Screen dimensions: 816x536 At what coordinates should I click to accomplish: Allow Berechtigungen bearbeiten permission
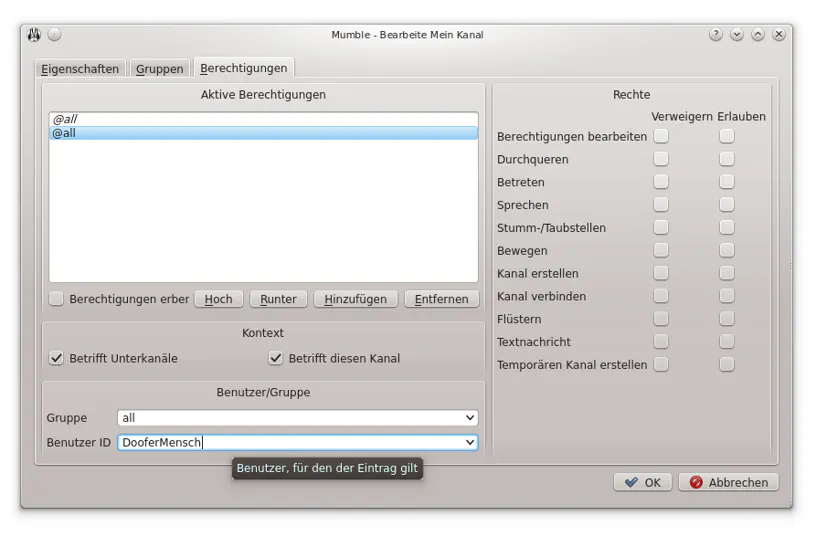[727, 136]
